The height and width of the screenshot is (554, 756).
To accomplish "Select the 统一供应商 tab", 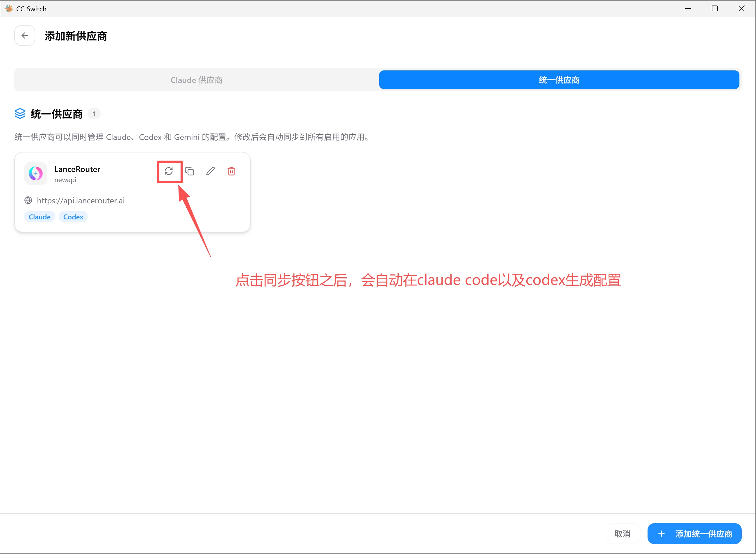I will pyautogui.click(x=559, y=80).
